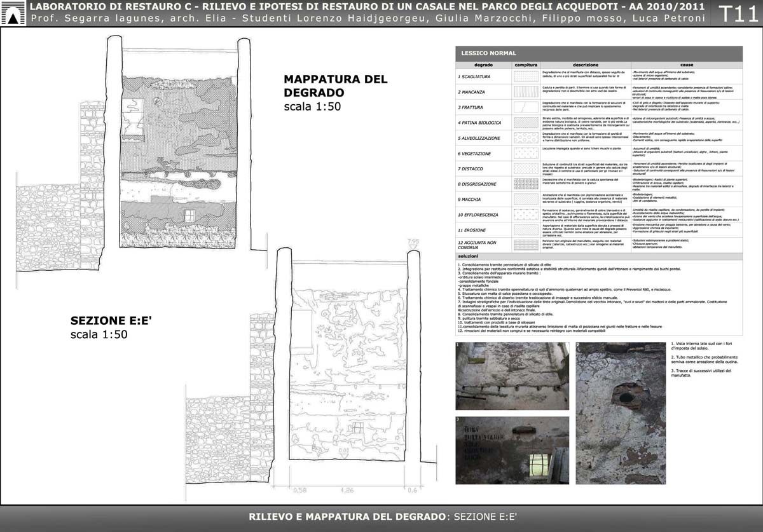Viewport: 763px width, 532px height.
Task: Click the hatch pattern swatch for MANCANZA
Action: point(526,92)
